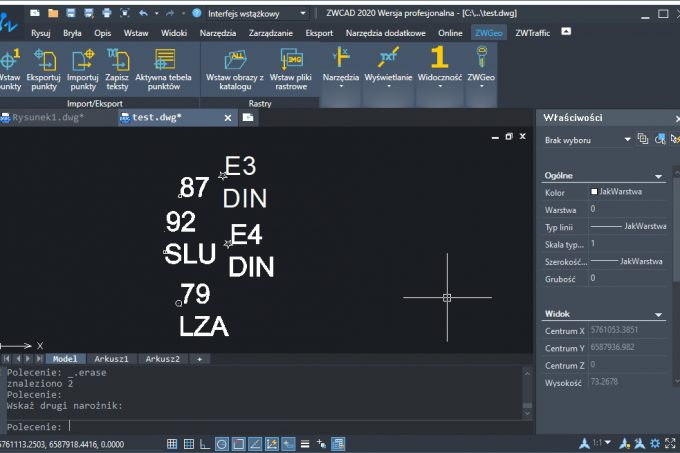The image size is (680, 453).
Task: Open the Rysuj ribbon tab
Action: [41, 33]
